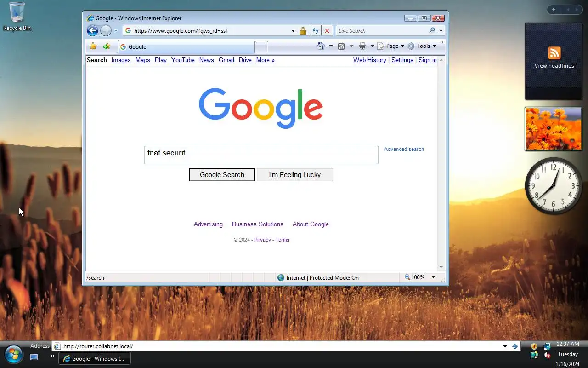Screen dimensions: 588x368
Task: Open a new blank tab
Action: 261,47
